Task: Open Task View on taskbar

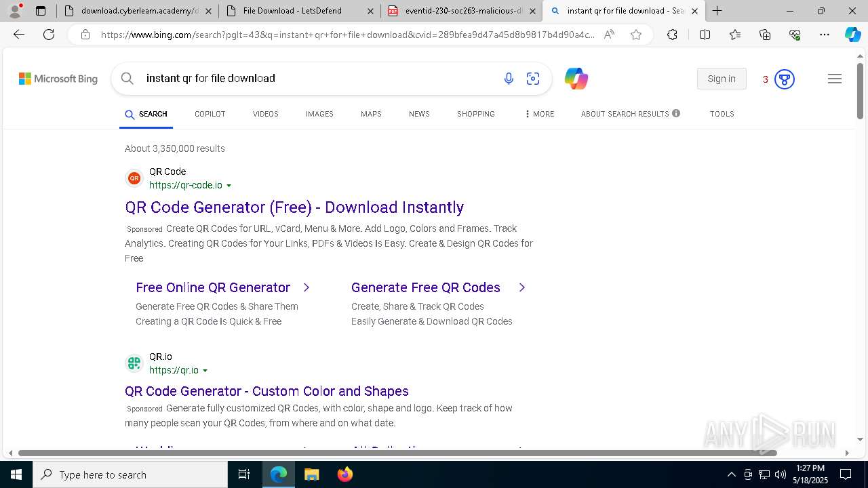Action: (x=244, y=474)
